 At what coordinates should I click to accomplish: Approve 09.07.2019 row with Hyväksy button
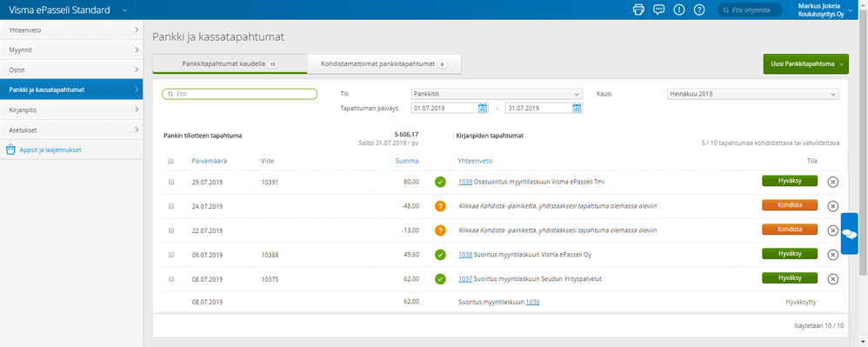(x=790, y=254)
